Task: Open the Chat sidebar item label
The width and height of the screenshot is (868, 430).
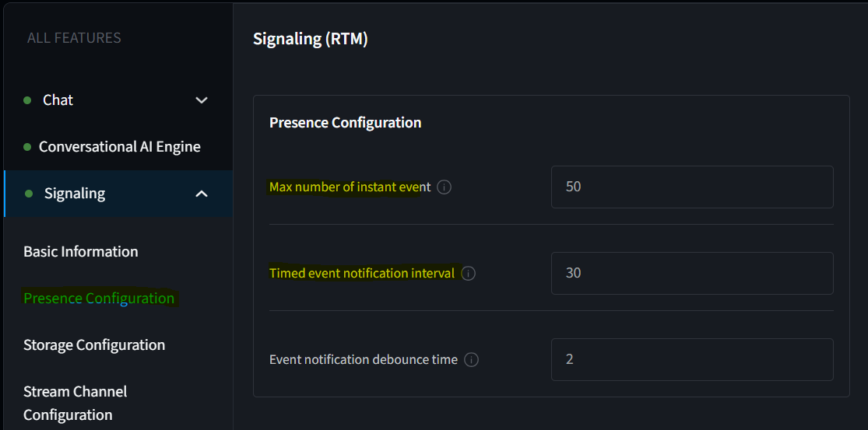Action: click(x=58, y=100)
